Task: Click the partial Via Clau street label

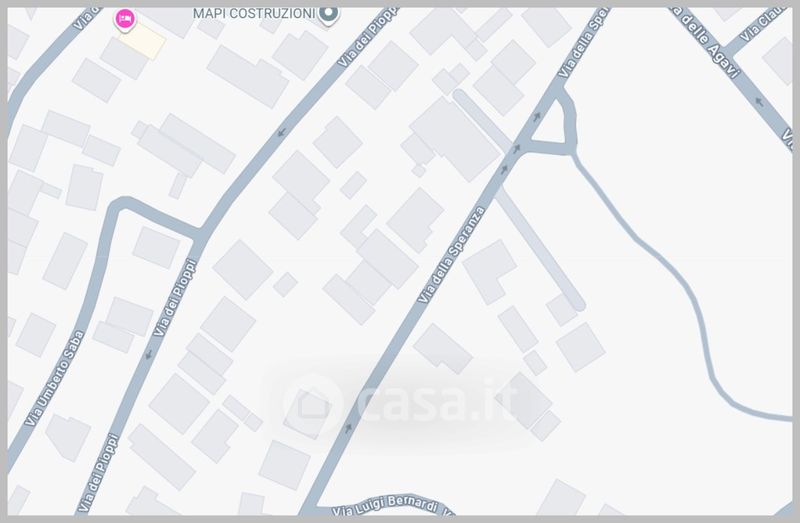Action: click(764, 24)
